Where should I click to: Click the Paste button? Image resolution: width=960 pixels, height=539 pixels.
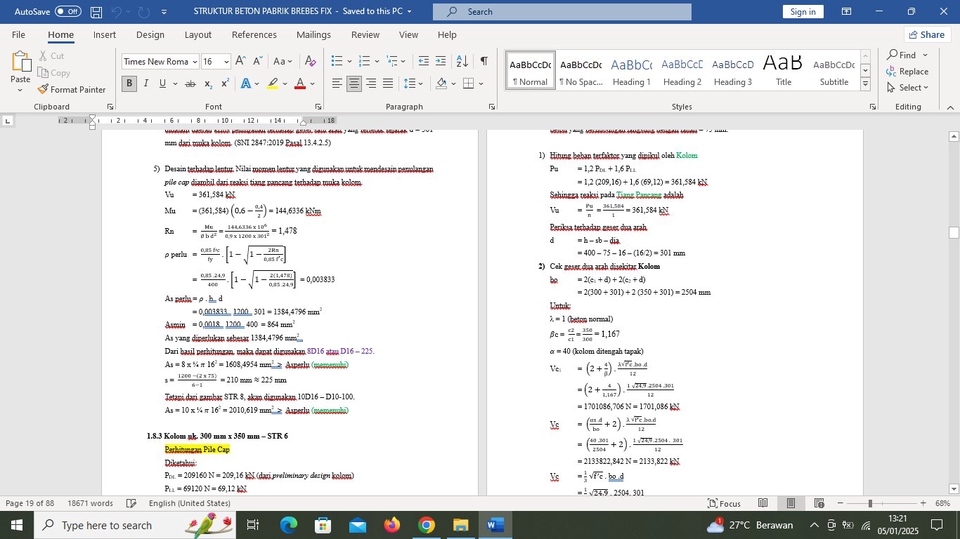(20, 71)
